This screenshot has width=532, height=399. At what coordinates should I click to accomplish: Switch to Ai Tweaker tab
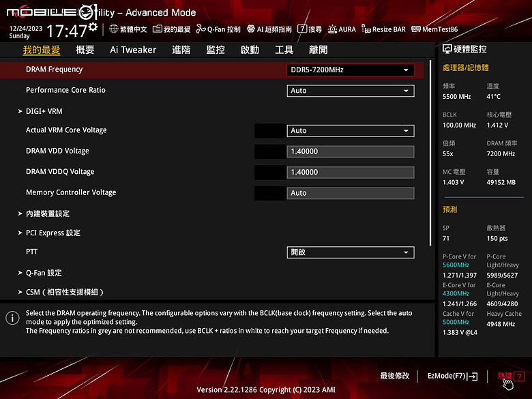(x=133, y=50)
